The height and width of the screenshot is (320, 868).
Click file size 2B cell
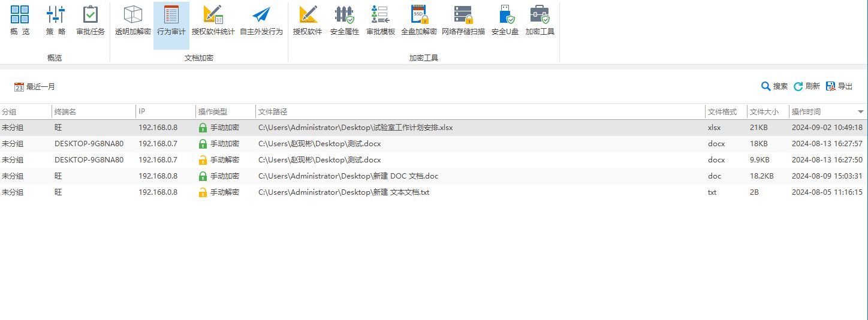coord(755,192)
